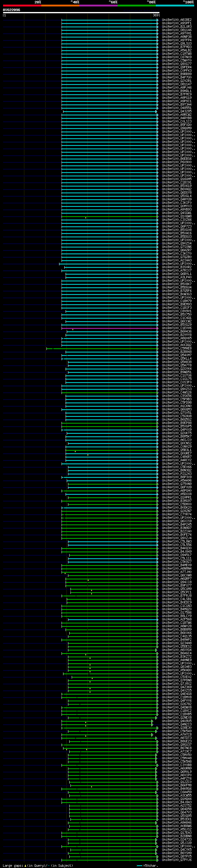Select the UniRef100_B6KFM8 hit label
Viewport: 197px width, 868px height.
click(177, 785)
